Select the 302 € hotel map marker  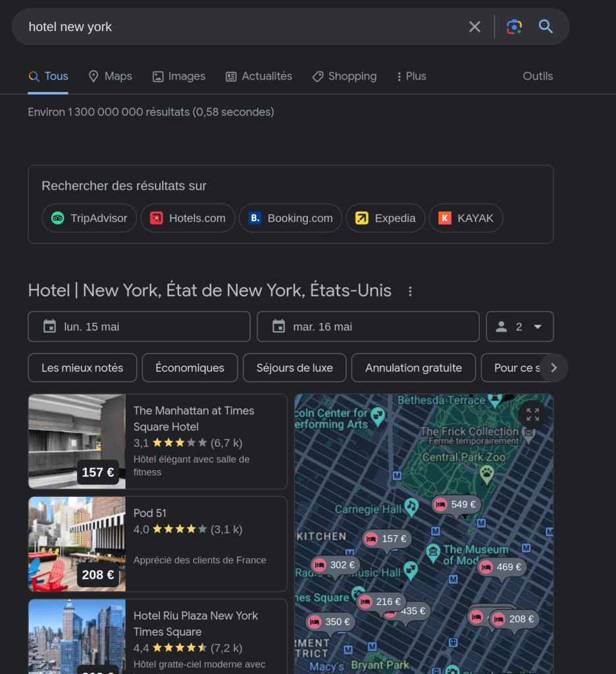pos(336,565)
